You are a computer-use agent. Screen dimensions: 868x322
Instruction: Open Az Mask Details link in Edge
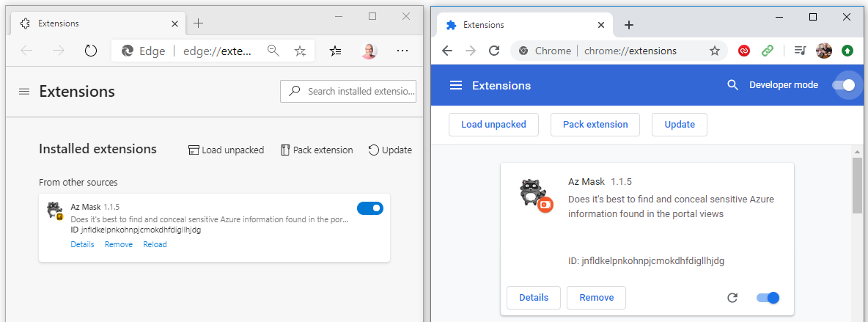click(x=83, y=244)
